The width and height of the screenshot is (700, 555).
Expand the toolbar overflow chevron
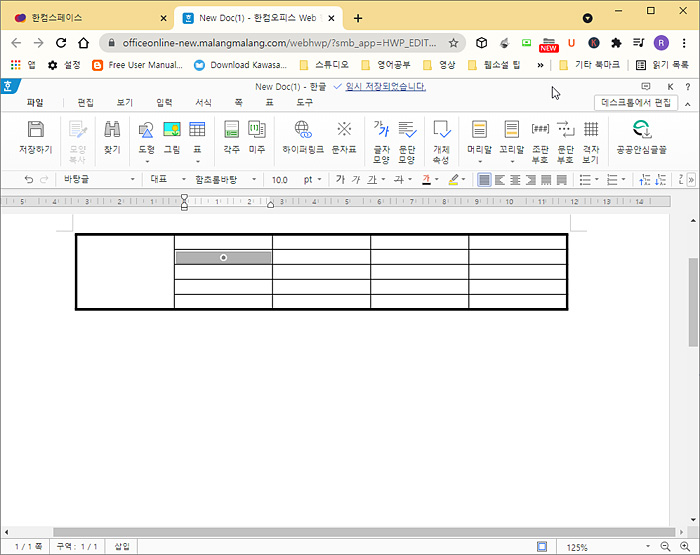point(691,179)
